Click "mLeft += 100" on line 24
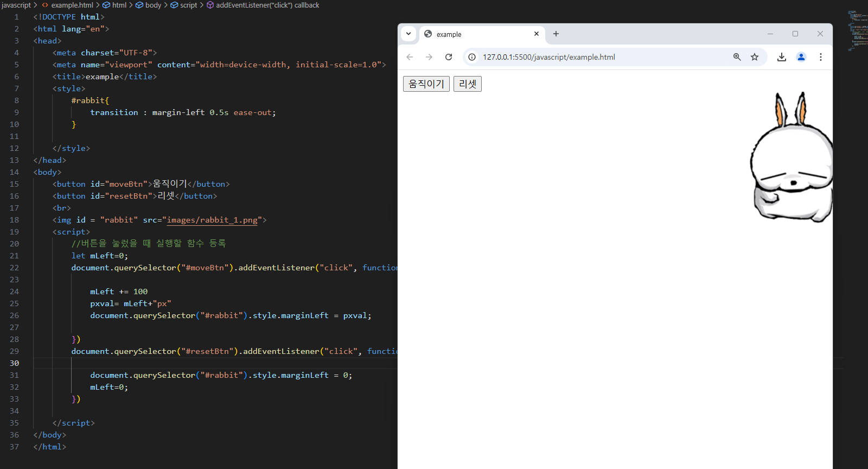 119,291
